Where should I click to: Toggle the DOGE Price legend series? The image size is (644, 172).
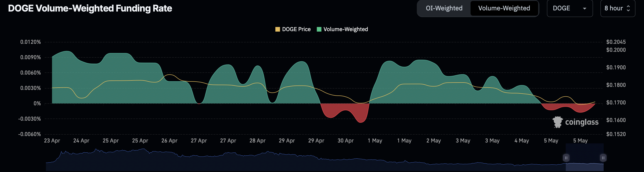click(293, 29)
